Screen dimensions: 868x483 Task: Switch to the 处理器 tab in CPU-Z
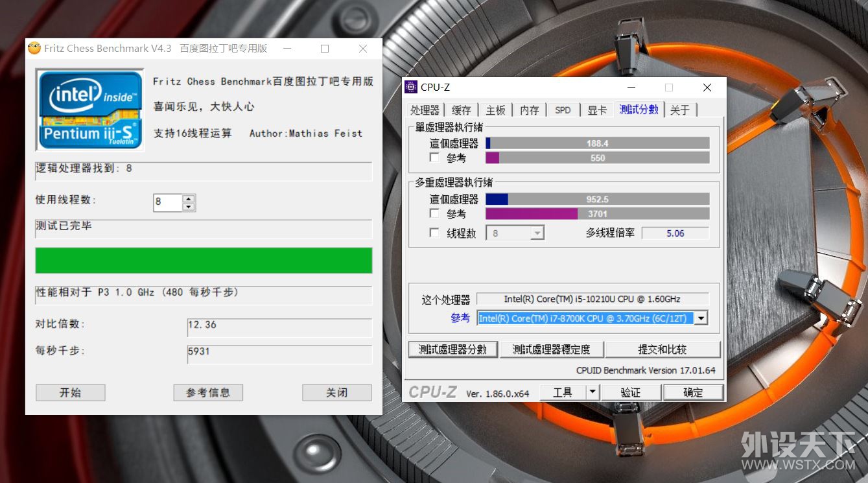425,110
